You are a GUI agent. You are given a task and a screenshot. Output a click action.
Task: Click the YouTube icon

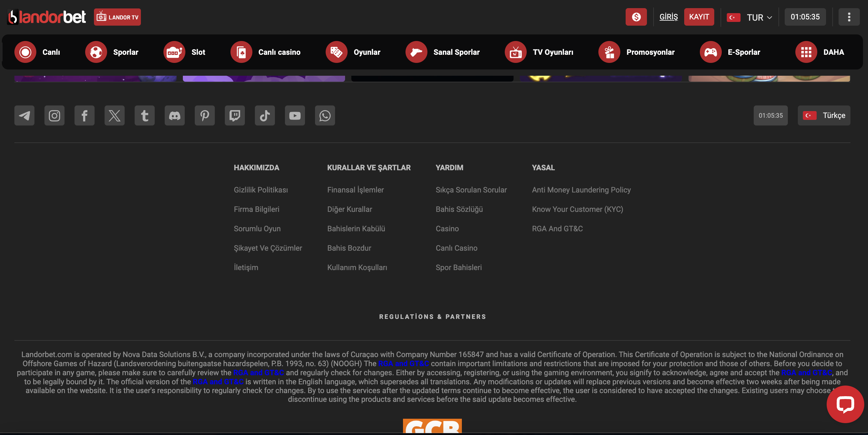(x=294, y=115)
